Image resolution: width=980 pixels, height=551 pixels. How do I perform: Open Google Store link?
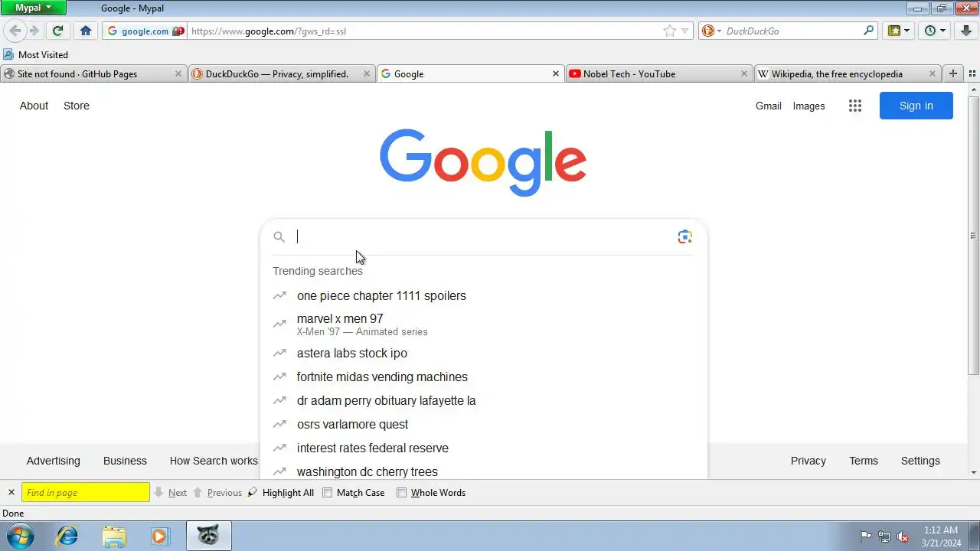(x=77, y=106)
